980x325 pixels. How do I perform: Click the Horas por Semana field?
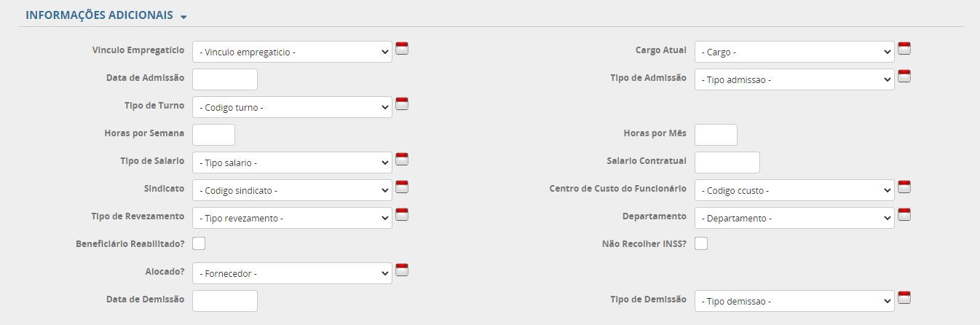(x=213, y=135)
